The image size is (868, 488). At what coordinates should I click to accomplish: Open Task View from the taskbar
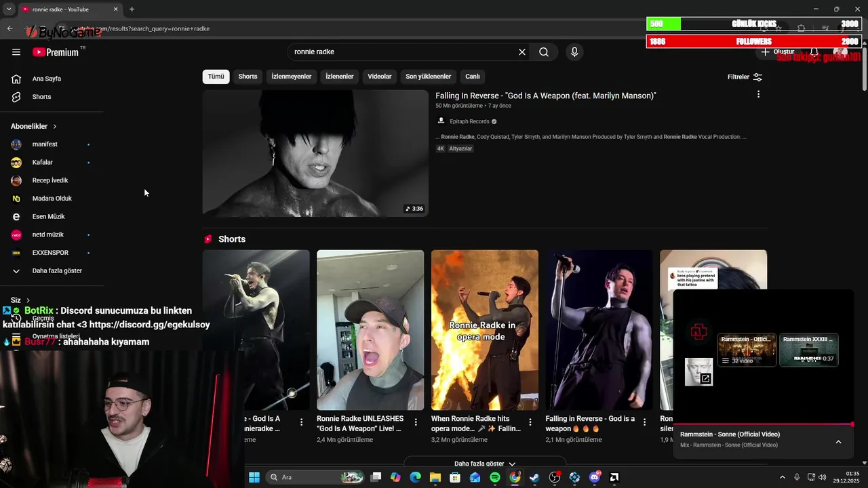coord(376,477)
